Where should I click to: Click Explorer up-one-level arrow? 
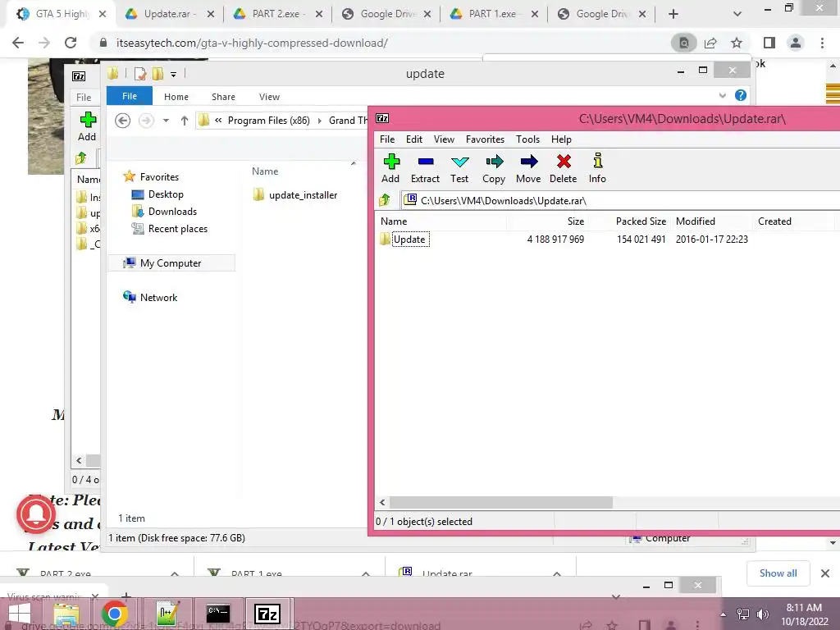point(185,121)
